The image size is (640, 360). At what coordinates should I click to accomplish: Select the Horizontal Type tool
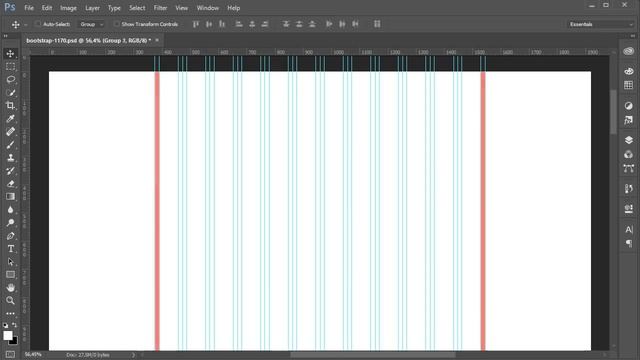tap(11, 249)
